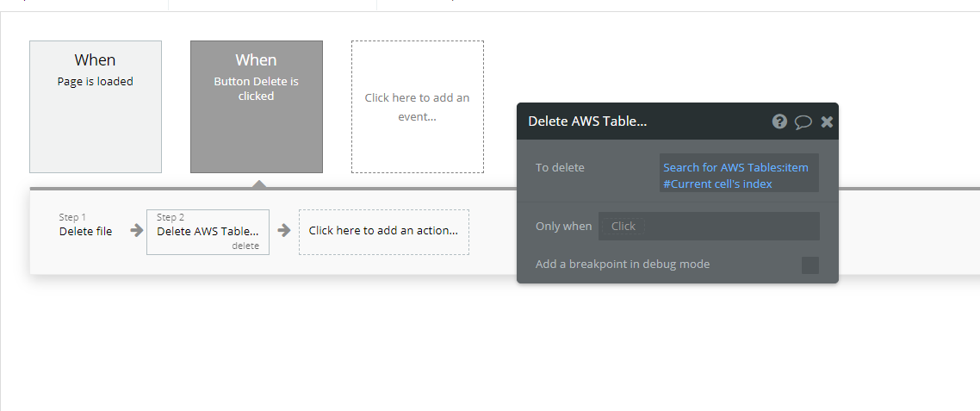The width and height of the screenshot is (980, 411).
Task: Enable breakpoint in debug mode checkbox
Action: tap(810, 265)
